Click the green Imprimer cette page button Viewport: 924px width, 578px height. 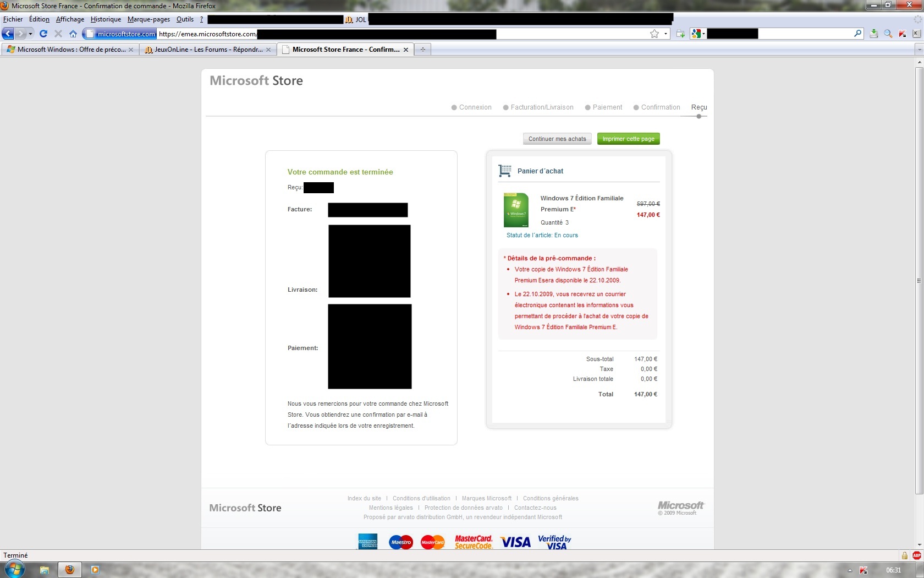tap(628, 139)
